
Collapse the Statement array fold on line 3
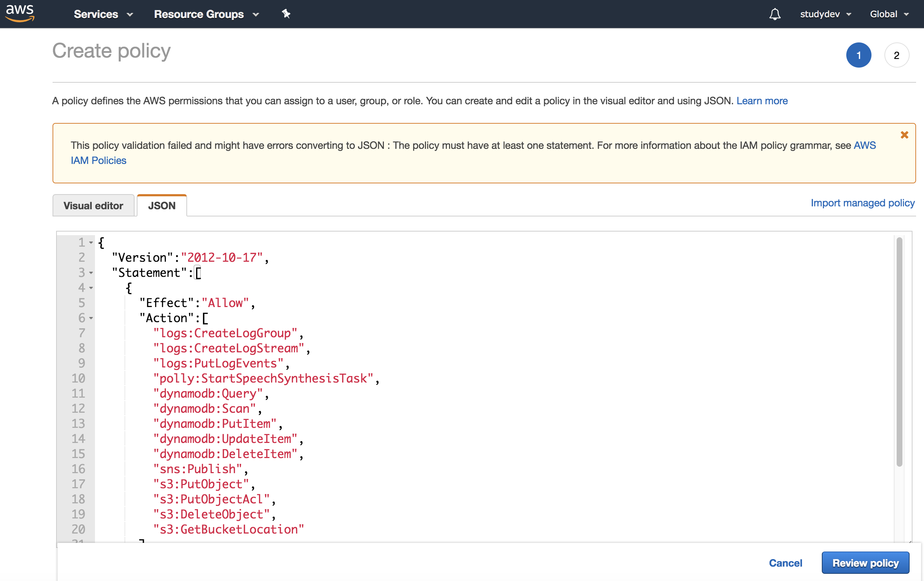pyautogui.click(x=91, y=273)
